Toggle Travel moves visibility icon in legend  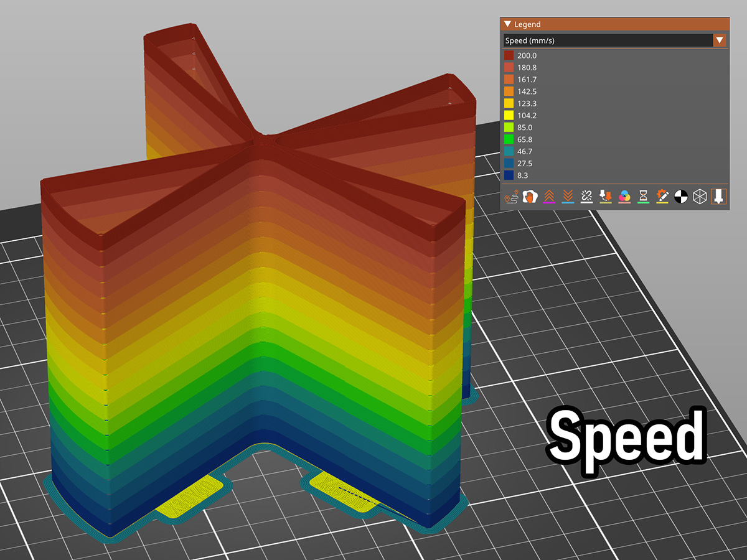pos(511,197)
